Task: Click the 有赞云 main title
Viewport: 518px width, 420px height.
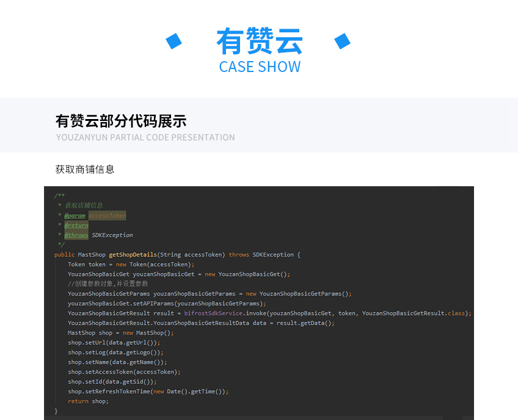Action: tap(259, 42)
